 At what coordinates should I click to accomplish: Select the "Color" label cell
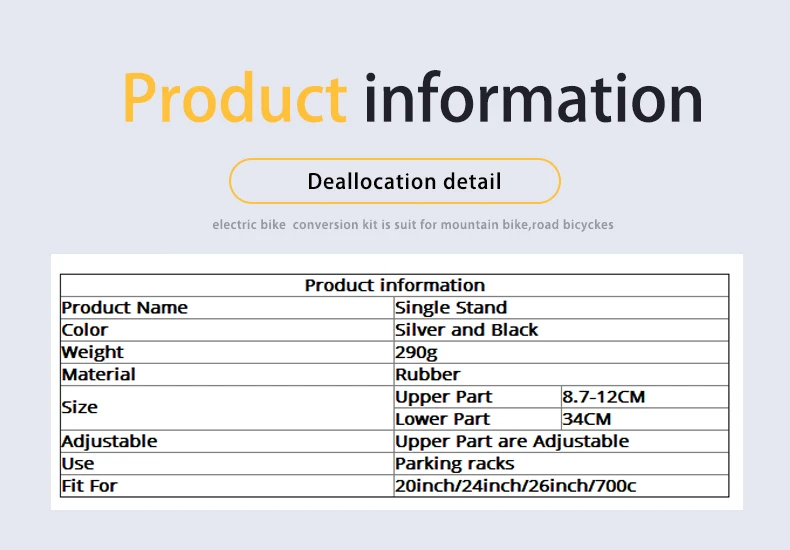coord(227,330)
